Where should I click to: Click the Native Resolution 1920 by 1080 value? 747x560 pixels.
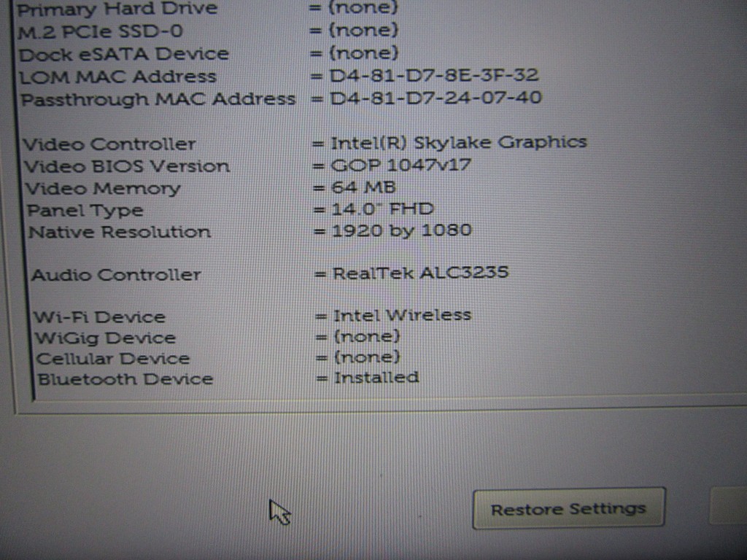pos(402,230)
